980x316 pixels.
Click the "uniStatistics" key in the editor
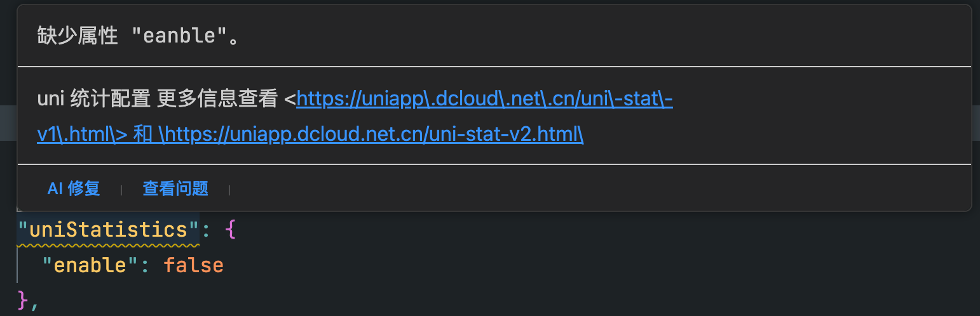point(109,230)
